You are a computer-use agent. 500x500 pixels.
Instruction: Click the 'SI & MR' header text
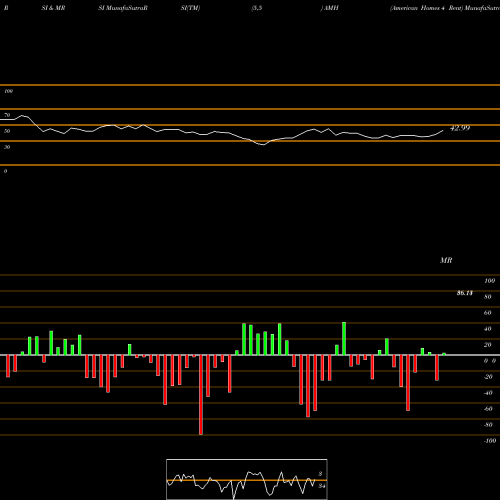tap(53, 8)
